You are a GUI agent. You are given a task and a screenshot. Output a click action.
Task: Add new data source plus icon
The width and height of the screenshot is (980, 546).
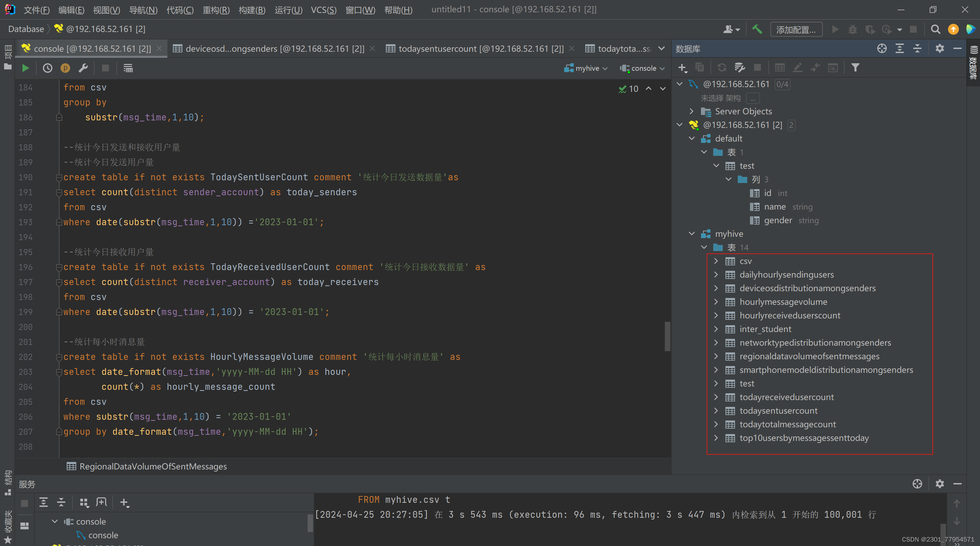(x=683, y=68)
